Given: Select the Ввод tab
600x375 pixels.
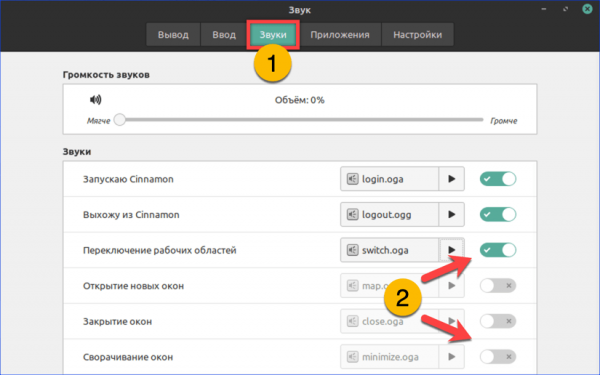Looking at the screenshot, I should click(224, 34).
